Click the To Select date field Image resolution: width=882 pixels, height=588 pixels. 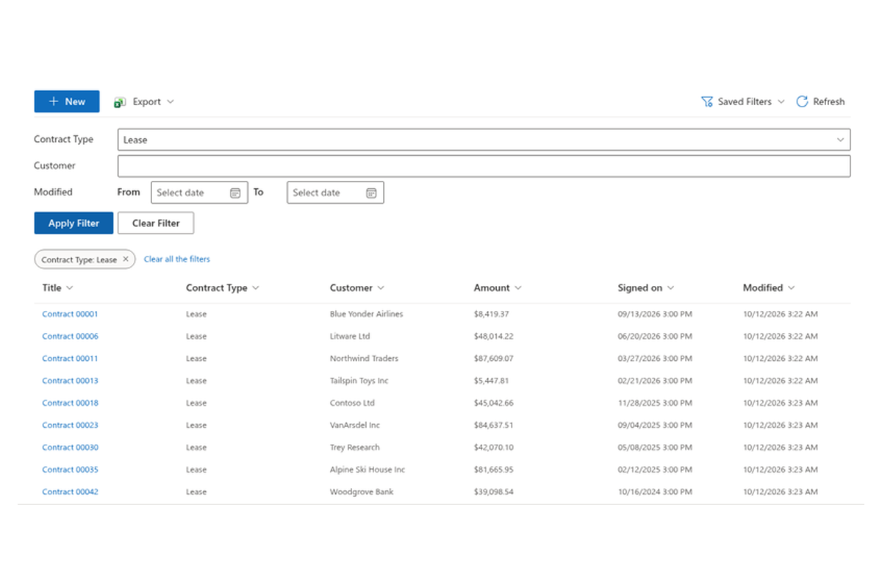pos(335,193)
